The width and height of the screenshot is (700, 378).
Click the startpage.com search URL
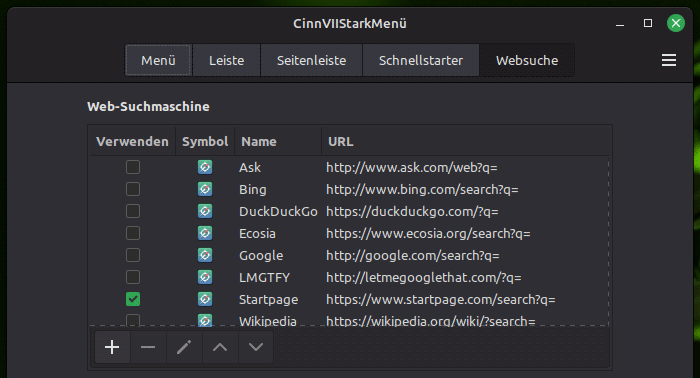pyautogui.click(x=441, y=299)
